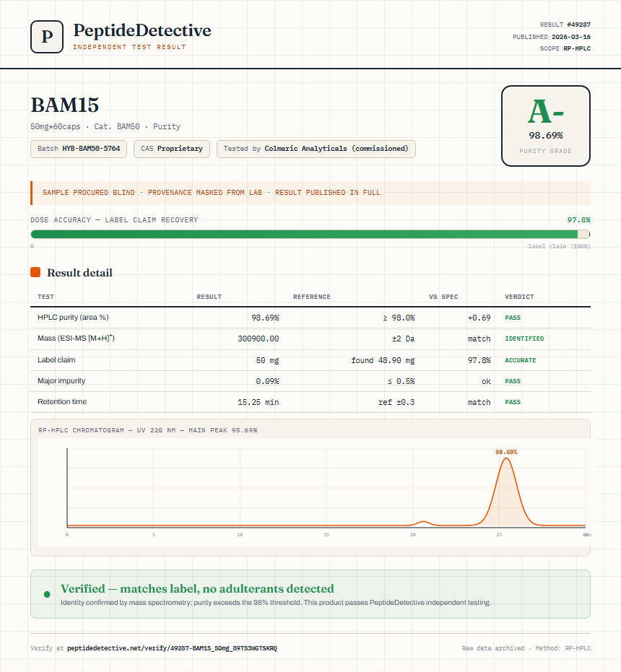Select the Retention time row label
Viewport: 621px width, 672px height.
pyautogui.click(x=62, y=401)
